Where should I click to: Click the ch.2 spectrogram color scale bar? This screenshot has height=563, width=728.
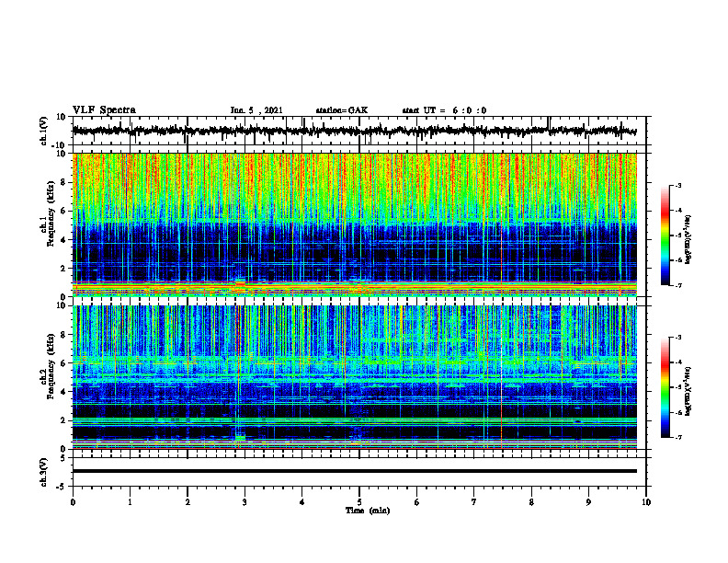(x=665, y=387)
